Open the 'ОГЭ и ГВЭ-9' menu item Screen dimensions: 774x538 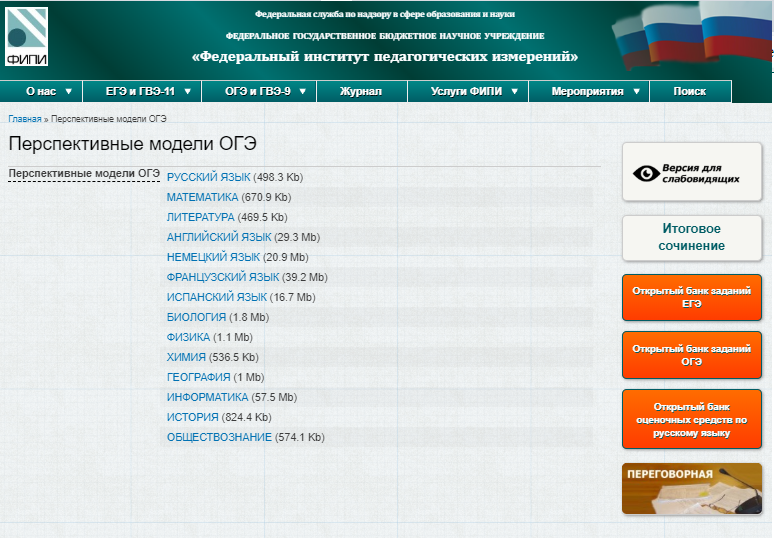pyautogui.click(x=258, y=91)
